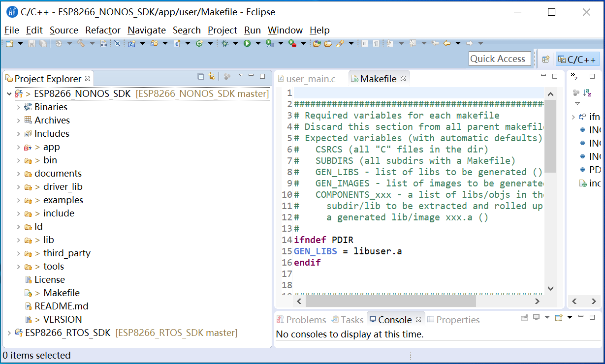605x364 pixels.
Task: Click the Open Console icon
Action: tap(559, 318)
